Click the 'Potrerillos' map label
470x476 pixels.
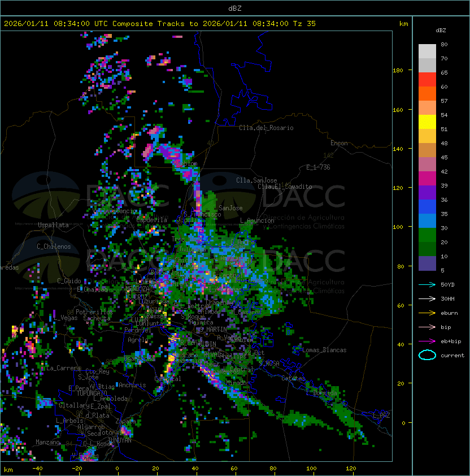coord(94,312)
